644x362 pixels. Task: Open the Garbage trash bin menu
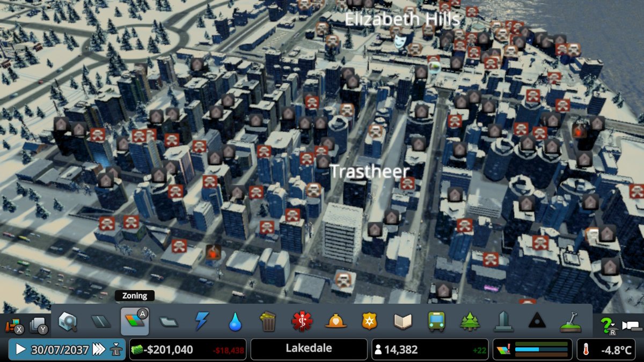point(268,321)
